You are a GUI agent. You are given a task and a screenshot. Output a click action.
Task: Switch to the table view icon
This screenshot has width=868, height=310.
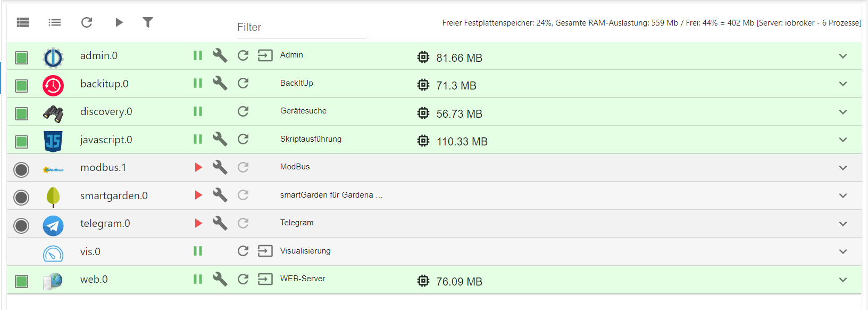tap(23, 22)
